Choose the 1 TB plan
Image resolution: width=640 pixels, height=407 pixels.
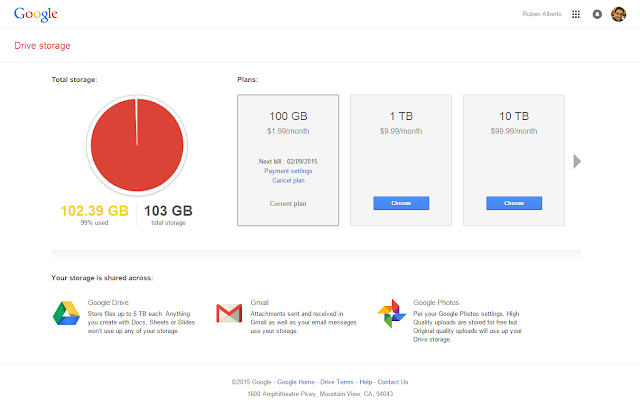(401, 203)
